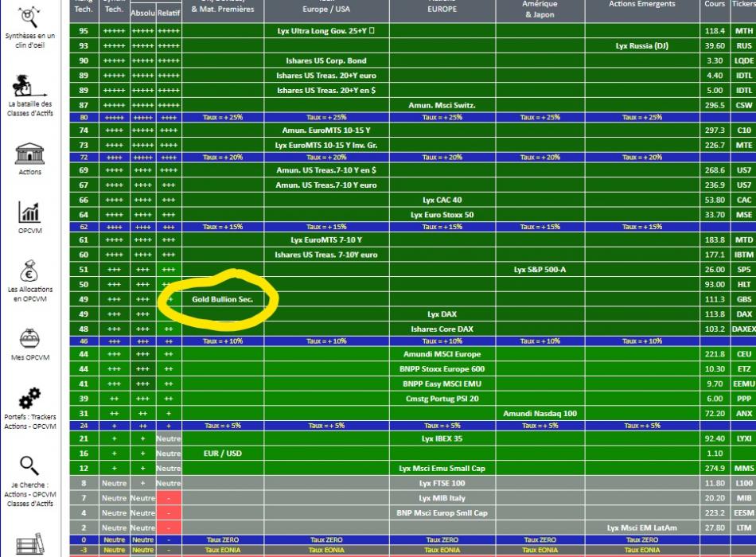This screenshot has height=557, width=756.
Task: Open the Mes OPCVM basket icon
Action: (29, 338)
